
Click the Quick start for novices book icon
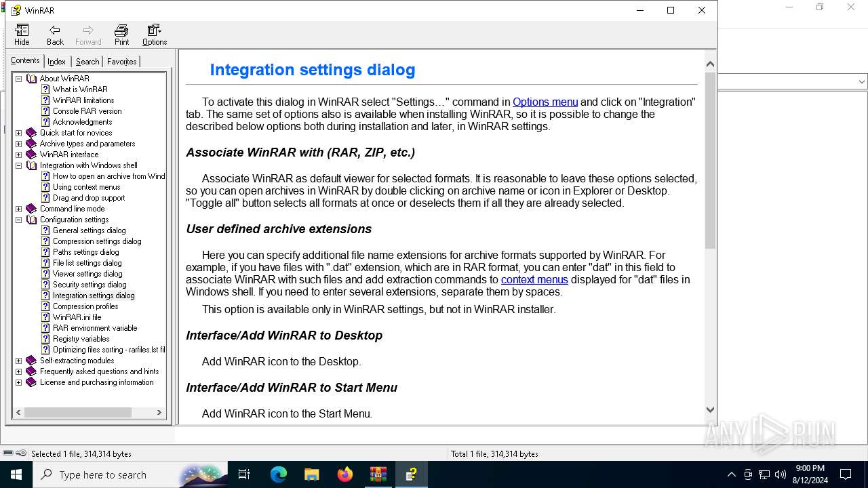(31, 133)
